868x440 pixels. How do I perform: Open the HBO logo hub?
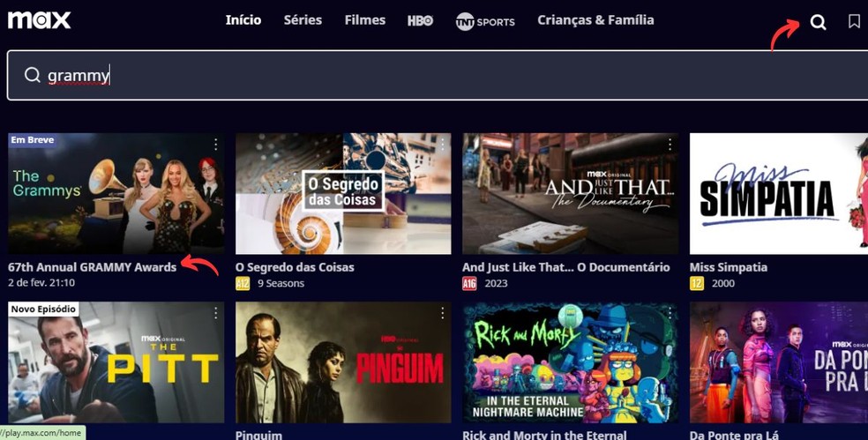pyautogui.click(x=420, y=20)
